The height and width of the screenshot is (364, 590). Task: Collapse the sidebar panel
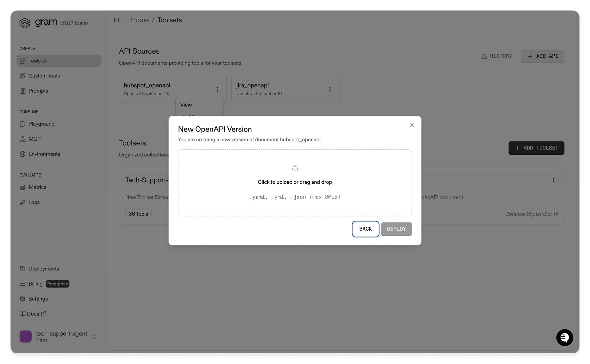point(116,20)
